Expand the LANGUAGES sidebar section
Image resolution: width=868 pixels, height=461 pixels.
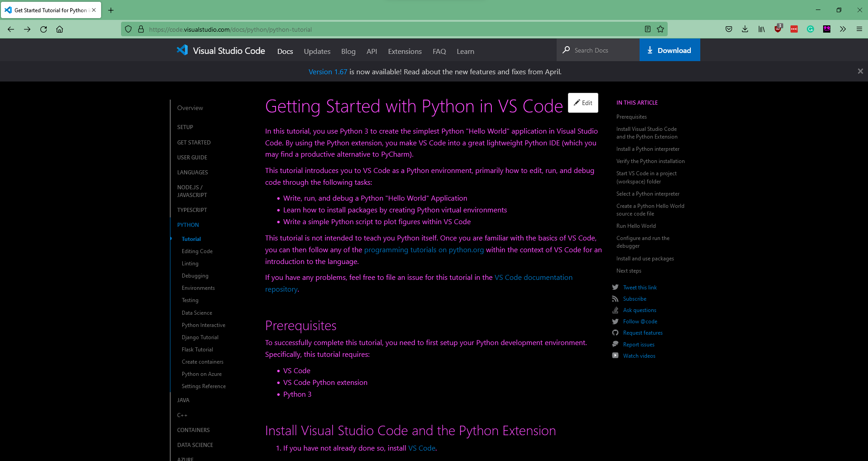193,172
